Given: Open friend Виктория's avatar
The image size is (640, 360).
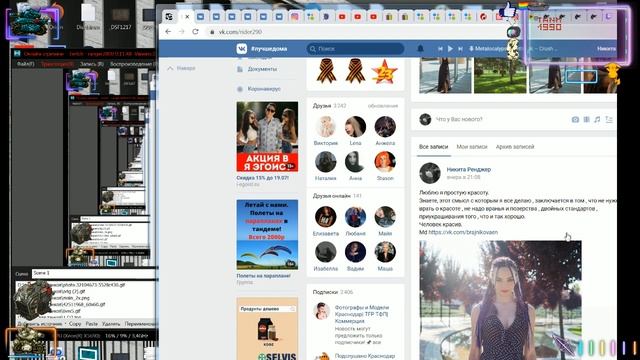Looking at the screenshot, I should point(326,127).
